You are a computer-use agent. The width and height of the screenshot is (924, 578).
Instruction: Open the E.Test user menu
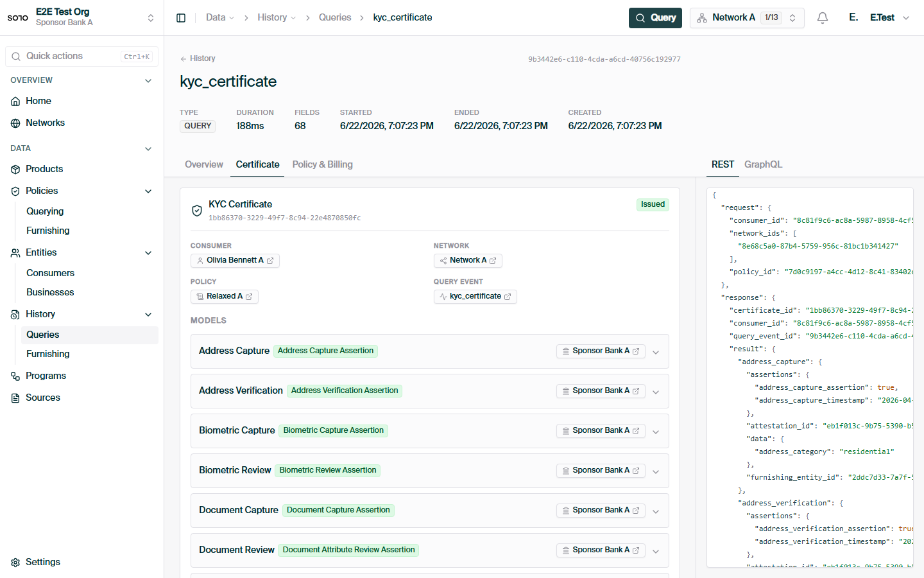coord(879,18)
